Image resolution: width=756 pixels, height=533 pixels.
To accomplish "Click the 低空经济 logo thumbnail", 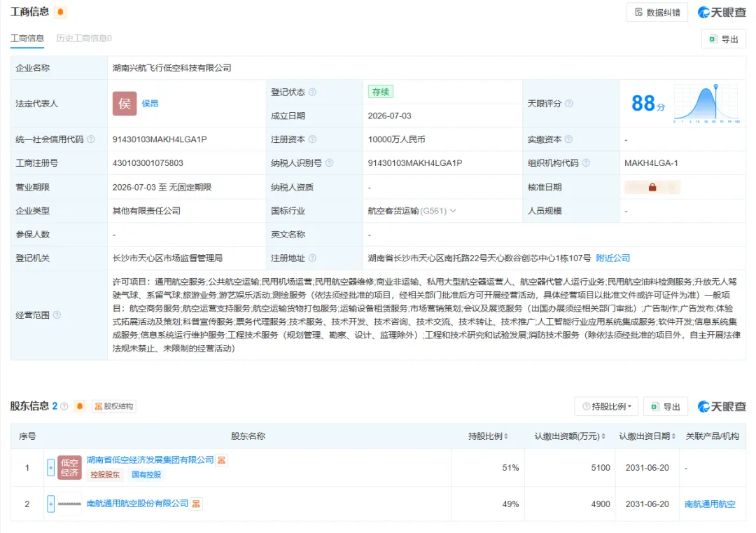I will pyautogui.click(x=69, y=467).
